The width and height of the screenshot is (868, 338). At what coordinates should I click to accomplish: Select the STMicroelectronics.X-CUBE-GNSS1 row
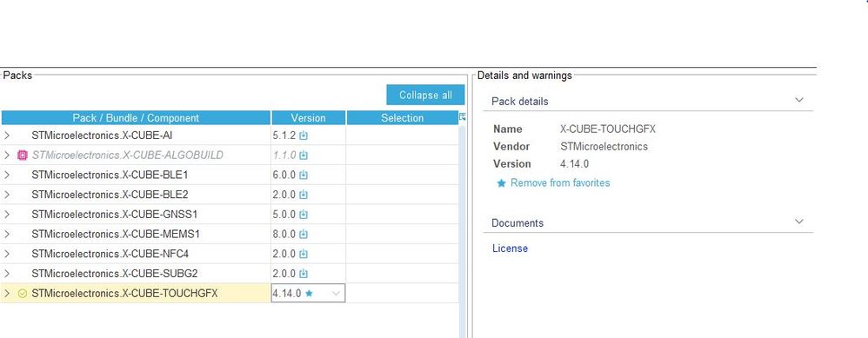[230, 214]
